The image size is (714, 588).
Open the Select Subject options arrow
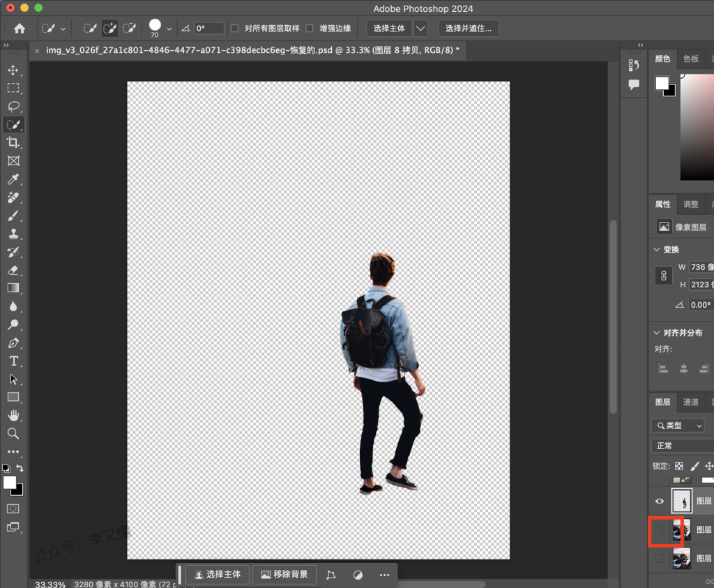420,28
